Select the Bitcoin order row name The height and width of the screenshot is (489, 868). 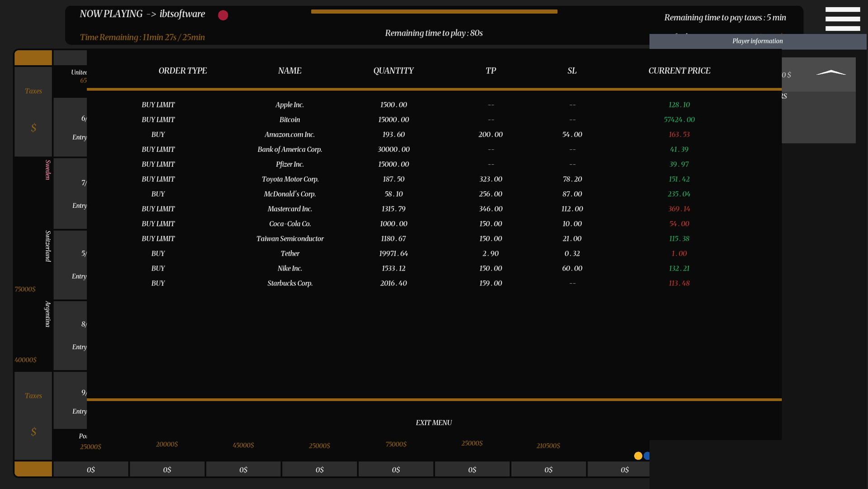point(289,120)
